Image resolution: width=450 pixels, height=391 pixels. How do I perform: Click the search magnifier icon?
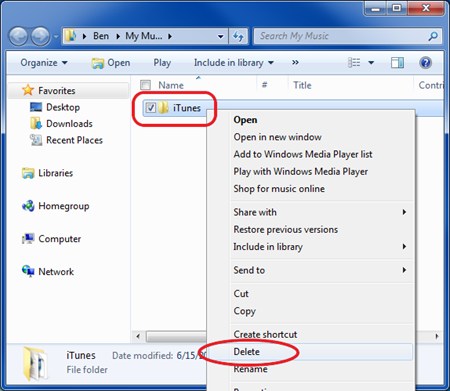coord(433,36)
